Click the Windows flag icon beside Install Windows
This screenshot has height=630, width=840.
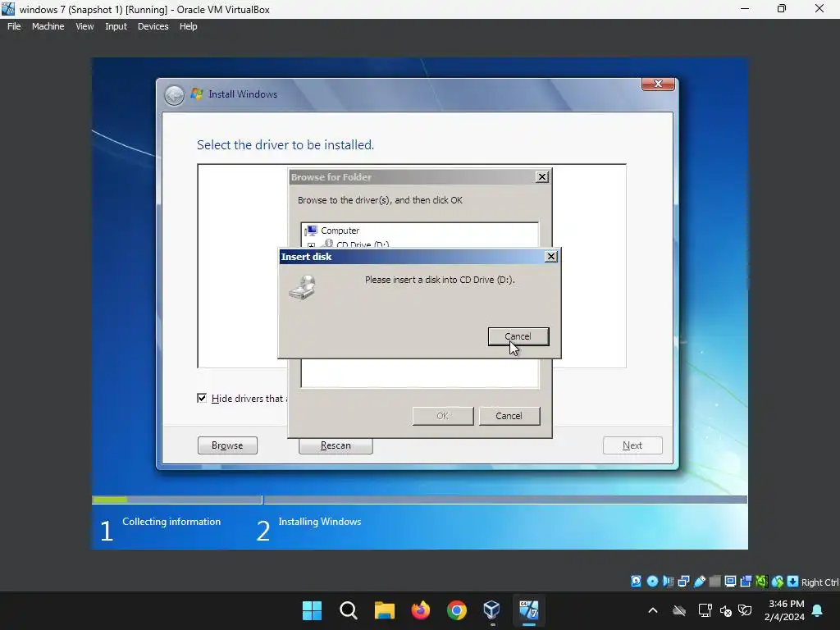(x=197, y=94)
